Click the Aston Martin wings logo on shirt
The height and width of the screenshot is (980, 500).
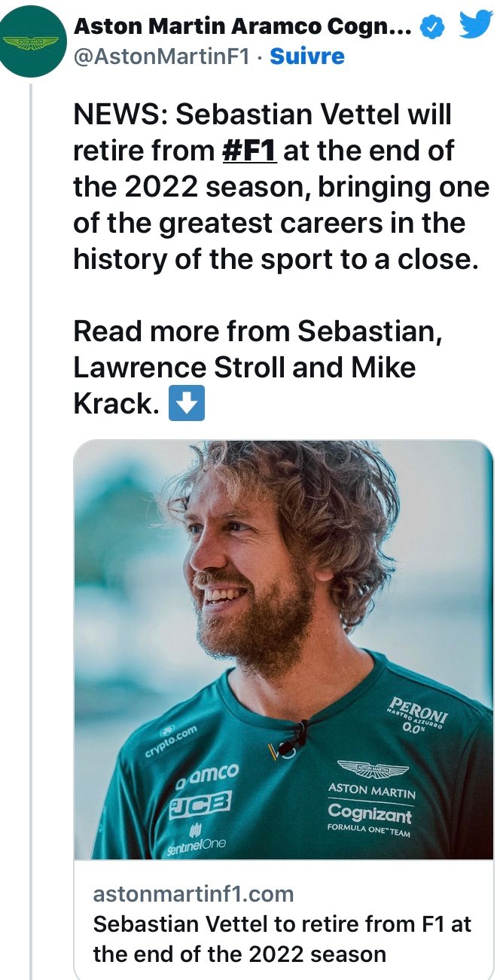[x=372, y=769]
